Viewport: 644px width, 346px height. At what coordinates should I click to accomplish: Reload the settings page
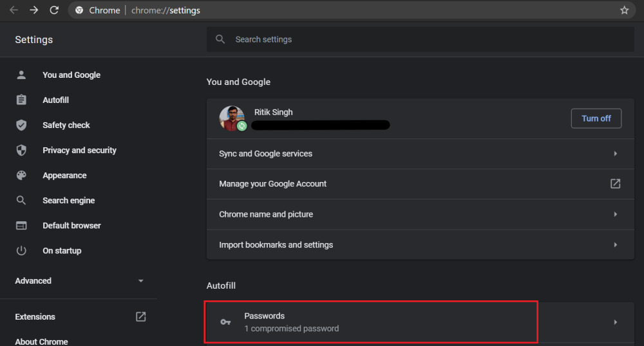tap(54, 10)
